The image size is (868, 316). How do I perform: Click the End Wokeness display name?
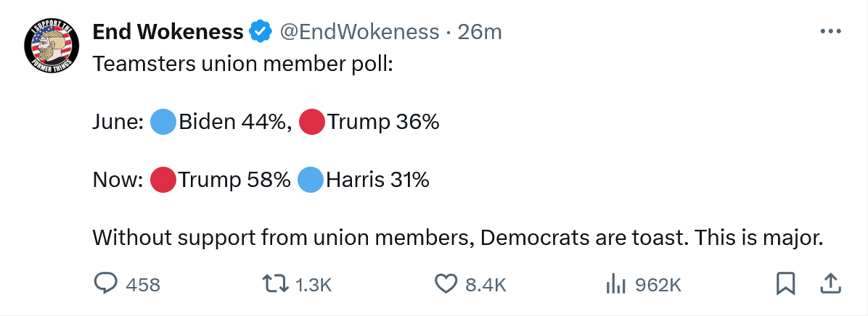pyautogui.click(x=168, y=32)
